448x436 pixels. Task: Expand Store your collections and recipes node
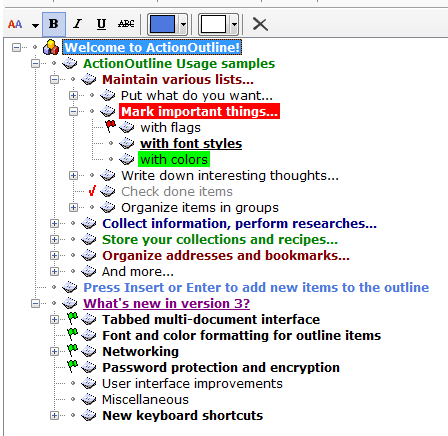tap(54, 239)
